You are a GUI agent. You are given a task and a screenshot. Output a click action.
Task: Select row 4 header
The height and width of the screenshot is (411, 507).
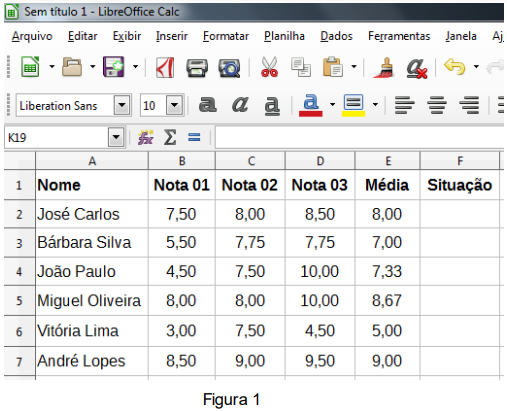19,271
